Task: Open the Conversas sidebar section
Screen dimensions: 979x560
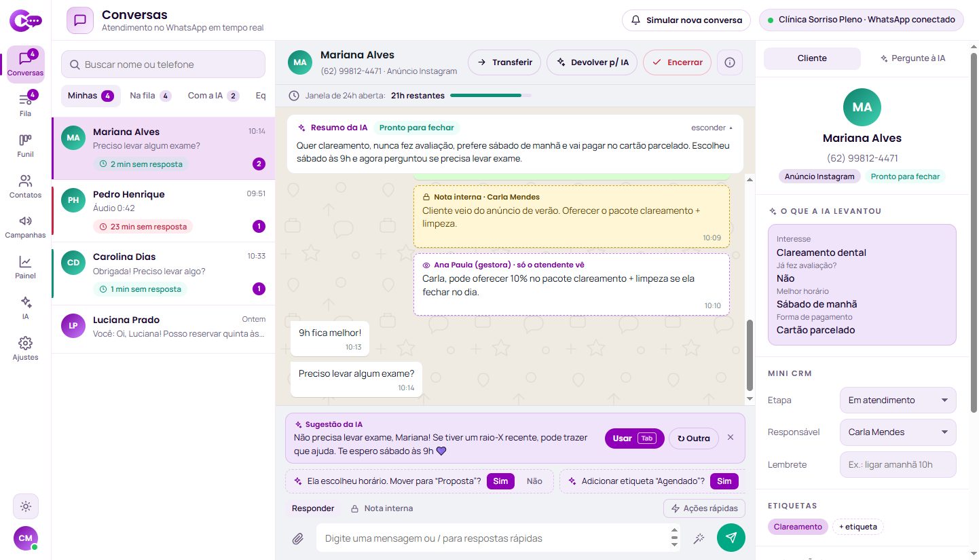Action: (25, 64)
